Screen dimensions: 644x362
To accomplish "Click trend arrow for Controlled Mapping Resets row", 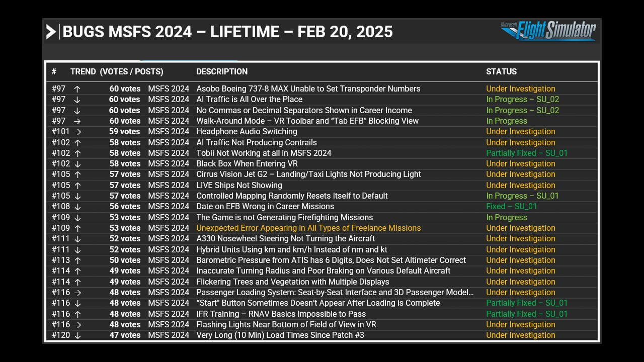I will pos(77,196).
